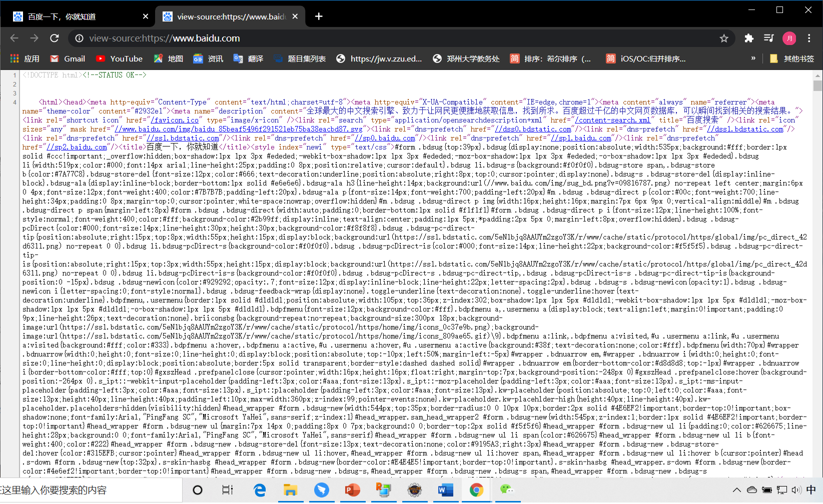Open Task View on the taskbar
Image resolution: width=823 pixels, height=504 pixels.
[x=228, y=490]
